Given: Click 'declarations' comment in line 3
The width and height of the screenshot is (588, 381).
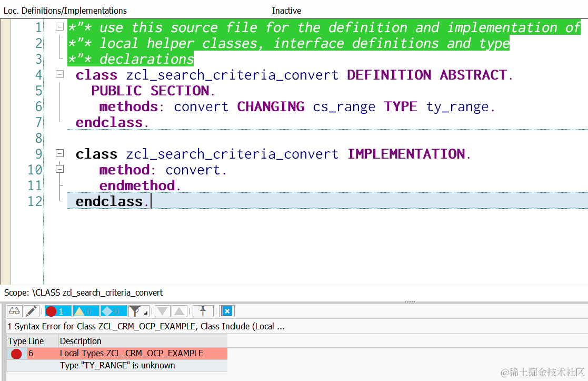Looking at the screenshot, I should coord(146,60).
